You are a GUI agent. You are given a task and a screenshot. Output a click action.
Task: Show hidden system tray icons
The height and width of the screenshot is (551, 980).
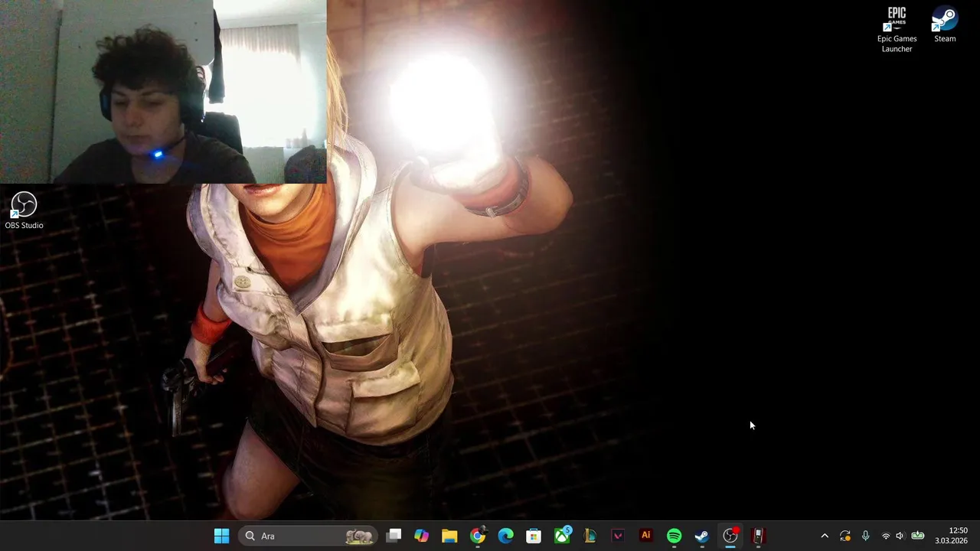point(825,536)
